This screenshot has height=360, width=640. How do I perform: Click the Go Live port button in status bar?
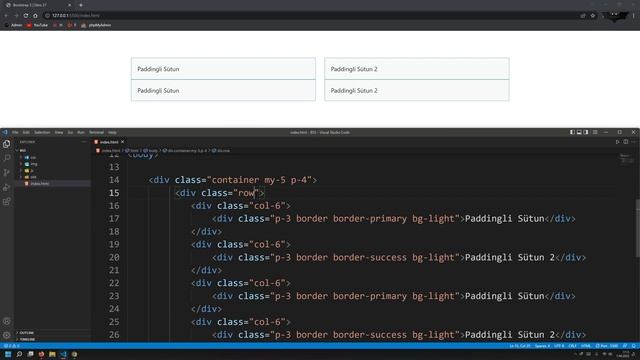(x=607, y=346)
